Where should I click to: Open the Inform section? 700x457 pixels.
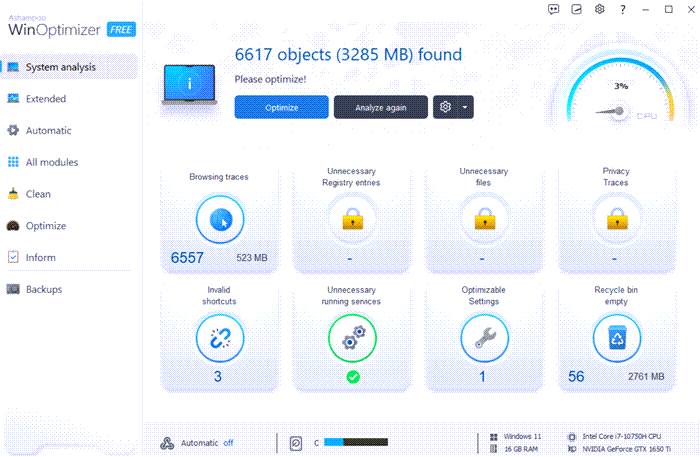tap(69, 258)
